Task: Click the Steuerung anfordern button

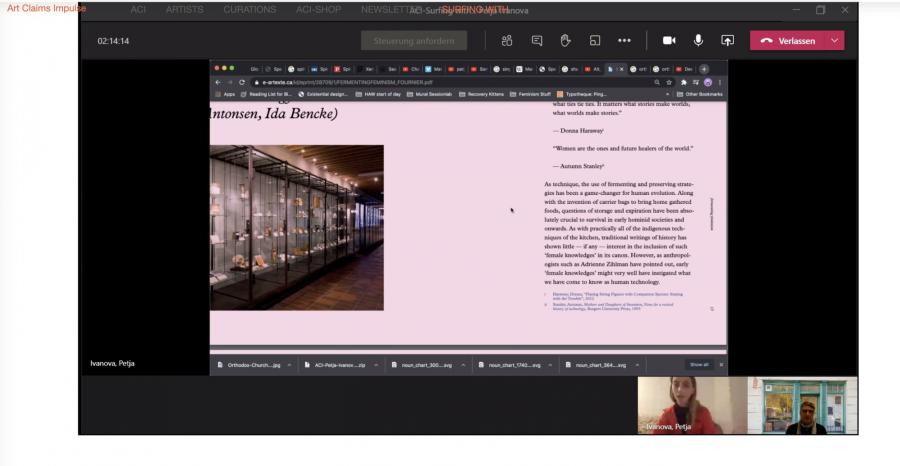Action: [413, 41]
